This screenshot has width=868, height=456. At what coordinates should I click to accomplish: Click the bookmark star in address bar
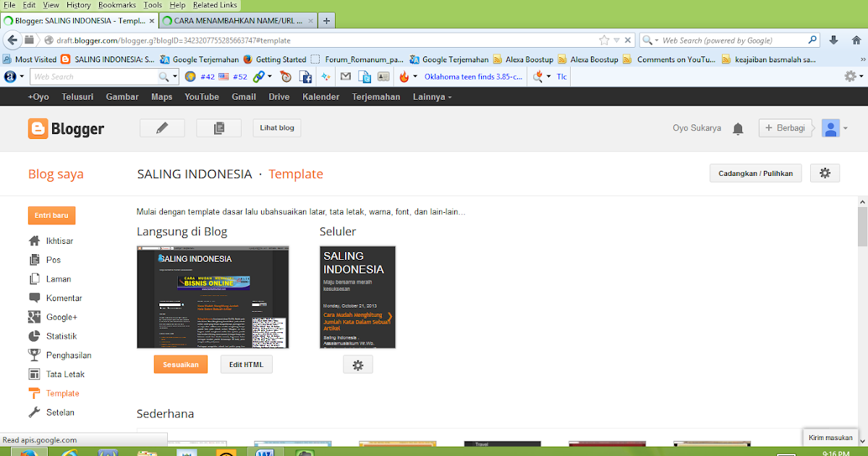pos(604,41)
